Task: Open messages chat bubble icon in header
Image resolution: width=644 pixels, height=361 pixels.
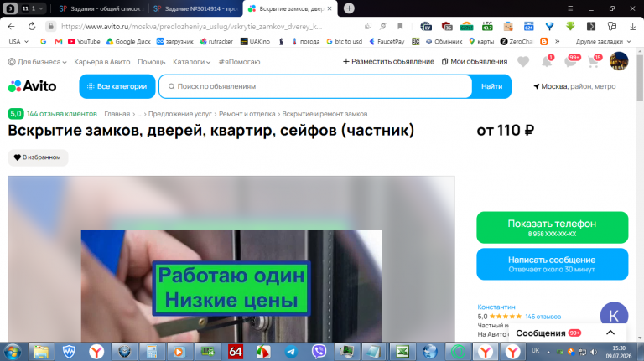Action: 571,61
